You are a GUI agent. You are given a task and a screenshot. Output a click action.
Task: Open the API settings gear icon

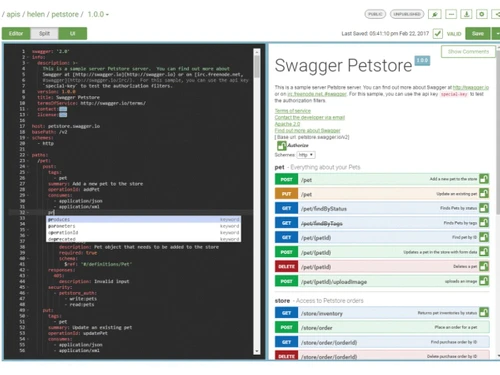(482, 14)
